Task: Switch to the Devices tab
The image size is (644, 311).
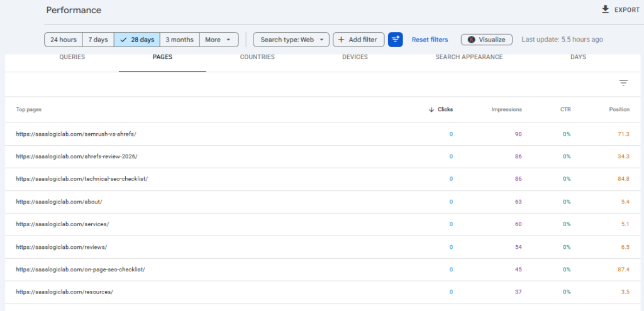Action: pos(355,57)
